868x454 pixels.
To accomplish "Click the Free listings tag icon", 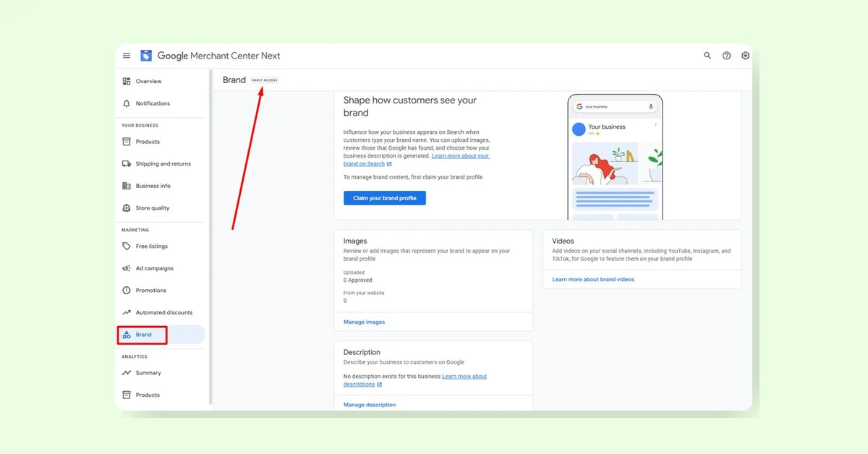I will click(x=127, y=247).
